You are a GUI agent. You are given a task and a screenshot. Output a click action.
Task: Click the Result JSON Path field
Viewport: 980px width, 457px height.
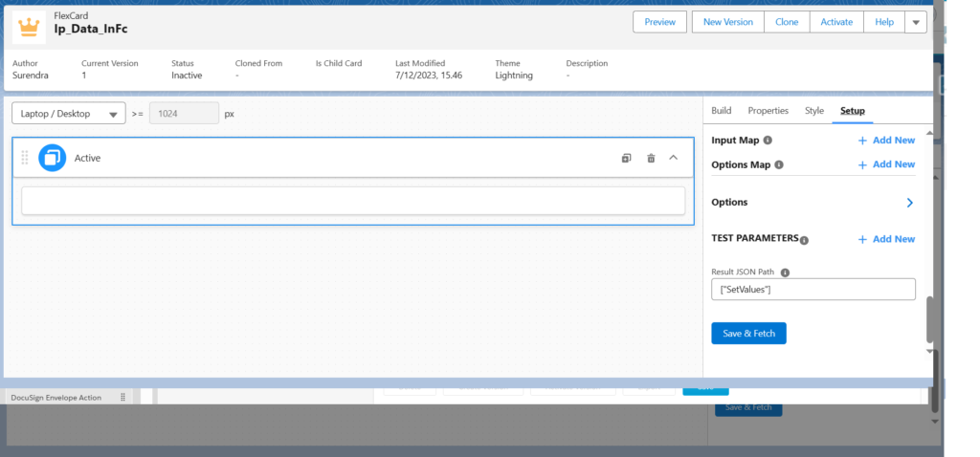tap(813, 289)
